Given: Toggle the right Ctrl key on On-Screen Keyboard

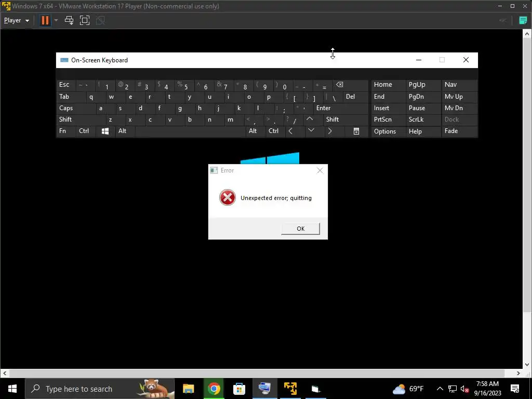Looking at the screenshot, I should point(275,131).
